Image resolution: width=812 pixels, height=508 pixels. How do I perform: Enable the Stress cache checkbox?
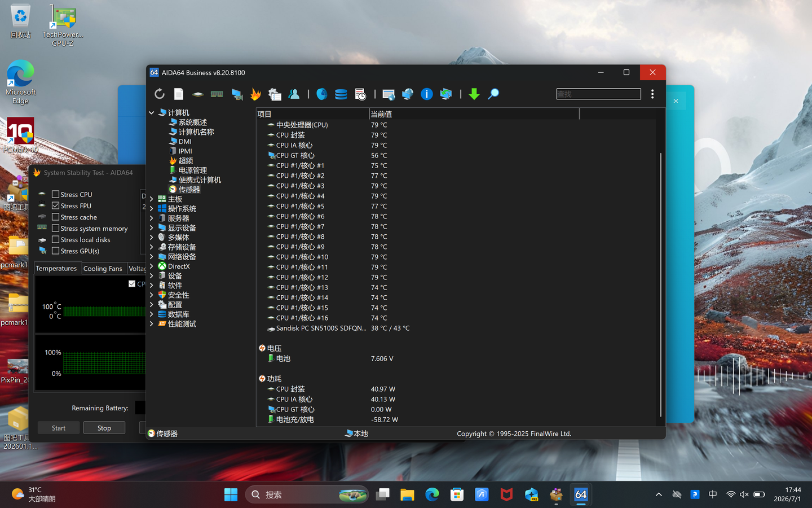tap(55, 217)
